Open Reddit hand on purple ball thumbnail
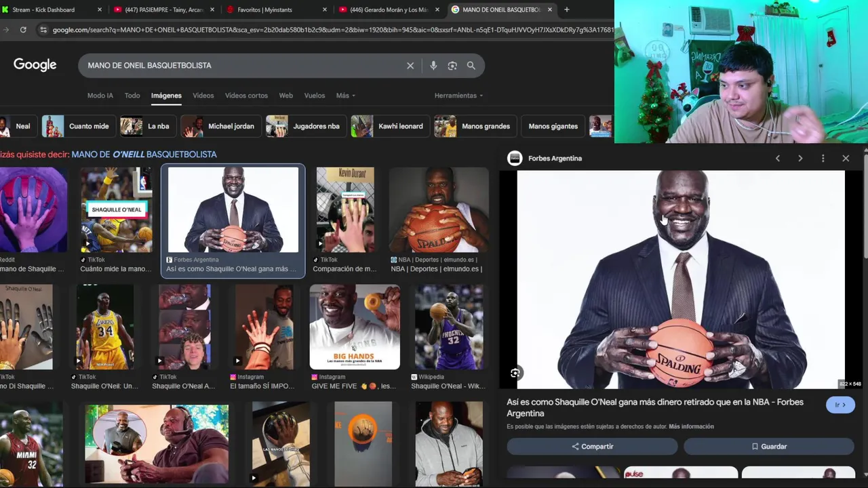 (33, 209)
